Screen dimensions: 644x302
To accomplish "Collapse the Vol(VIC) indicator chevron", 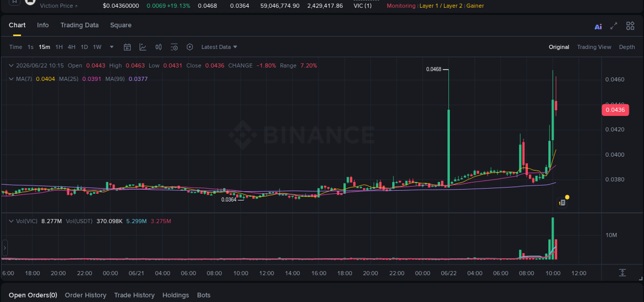I will point(11,221).
